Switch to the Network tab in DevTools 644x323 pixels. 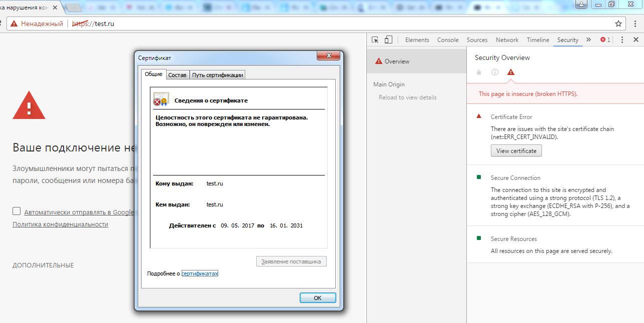click(507, 40)
